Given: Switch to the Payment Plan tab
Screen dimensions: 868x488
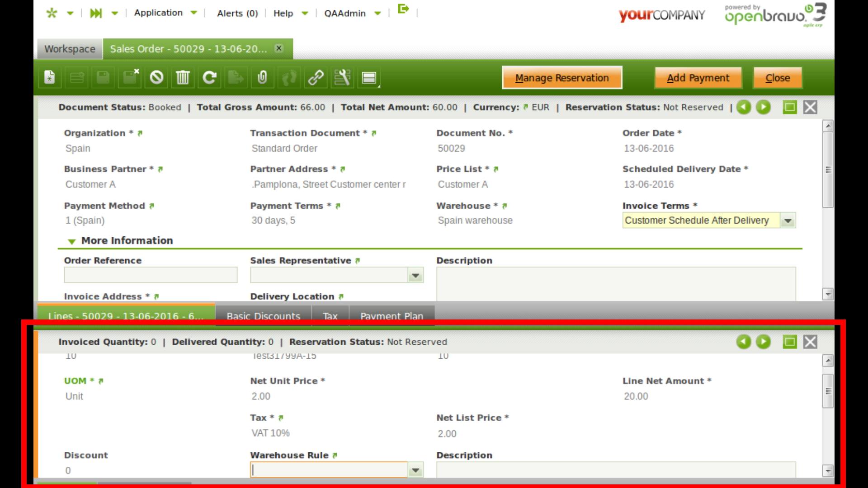Looking at the screenshot, I should tap(392, 316).
